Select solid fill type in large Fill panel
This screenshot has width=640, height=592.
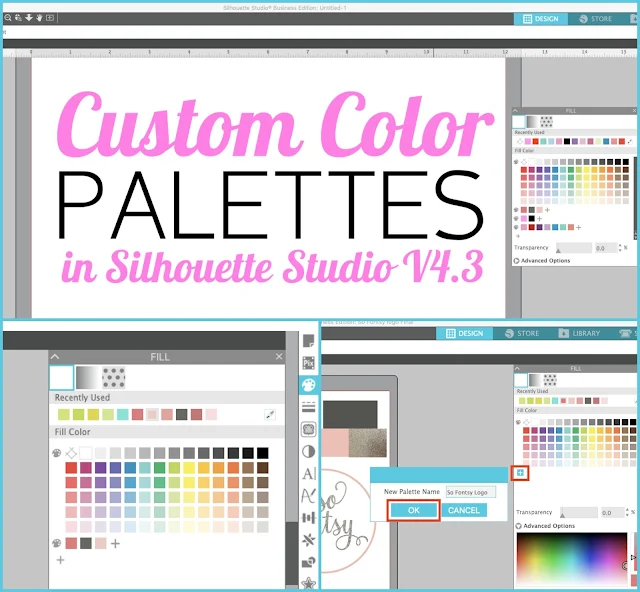coord(62,377)
